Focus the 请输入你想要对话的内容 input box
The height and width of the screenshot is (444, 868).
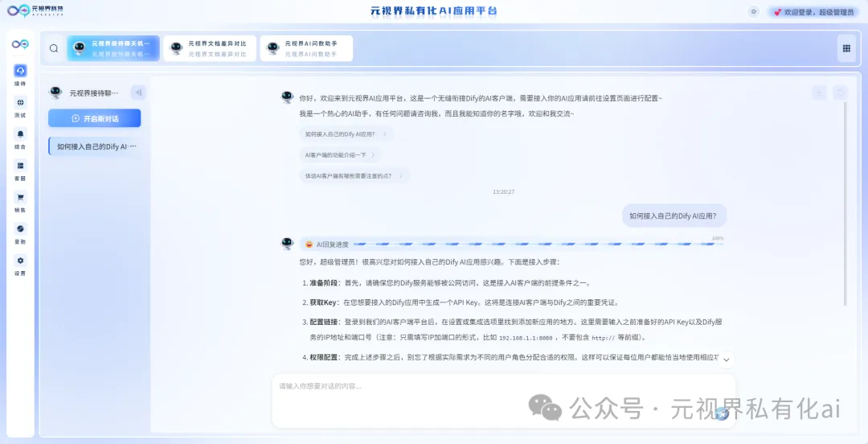click(x=503, y=401)
